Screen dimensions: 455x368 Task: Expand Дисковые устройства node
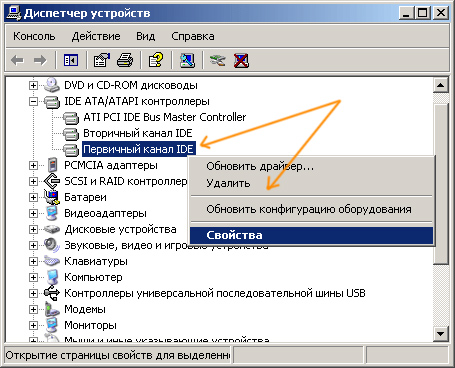coord(33,229)
